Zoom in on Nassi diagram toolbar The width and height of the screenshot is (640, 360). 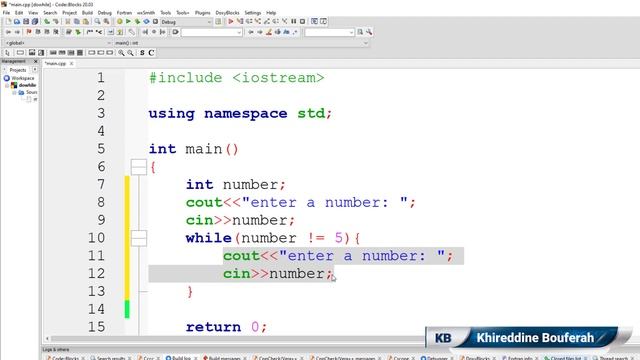[x=122, y=53]
